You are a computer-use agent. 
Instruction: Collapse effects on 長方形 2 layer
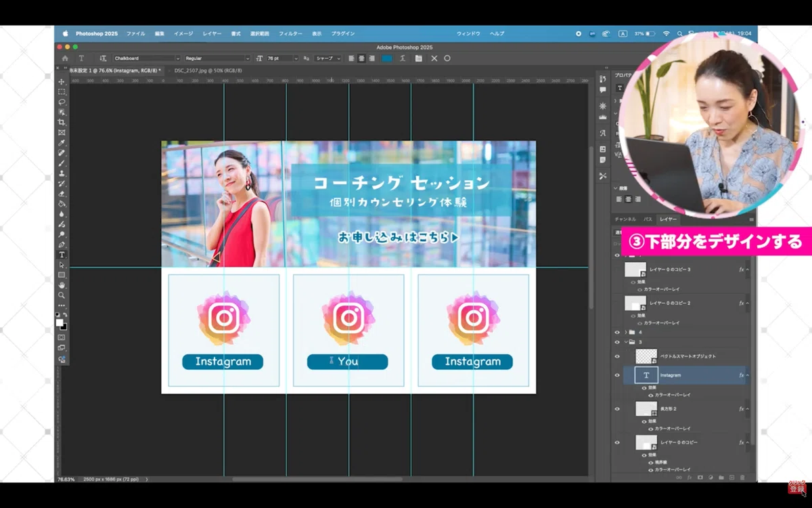[x=748, y=409]
